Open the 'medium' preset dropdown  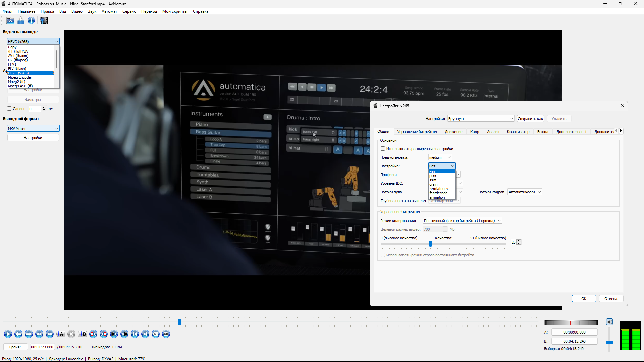tap(440, 157)
